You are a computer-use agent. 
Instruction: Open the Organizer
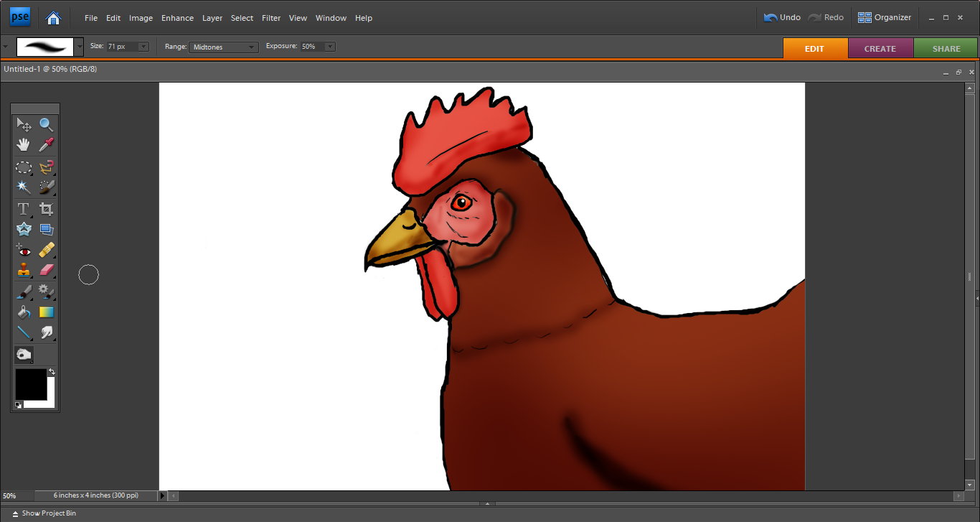pos(885,17)
